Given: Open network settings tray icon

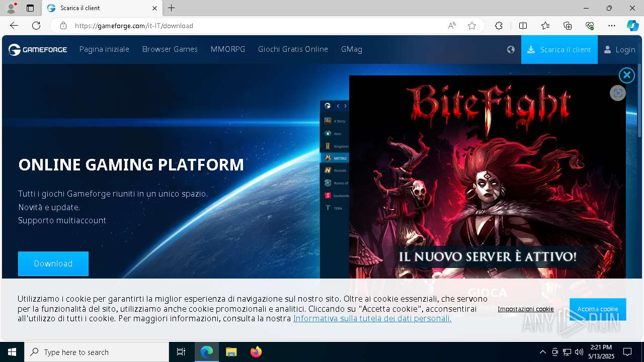Looking at the screenshot, I should click(567, 352).
